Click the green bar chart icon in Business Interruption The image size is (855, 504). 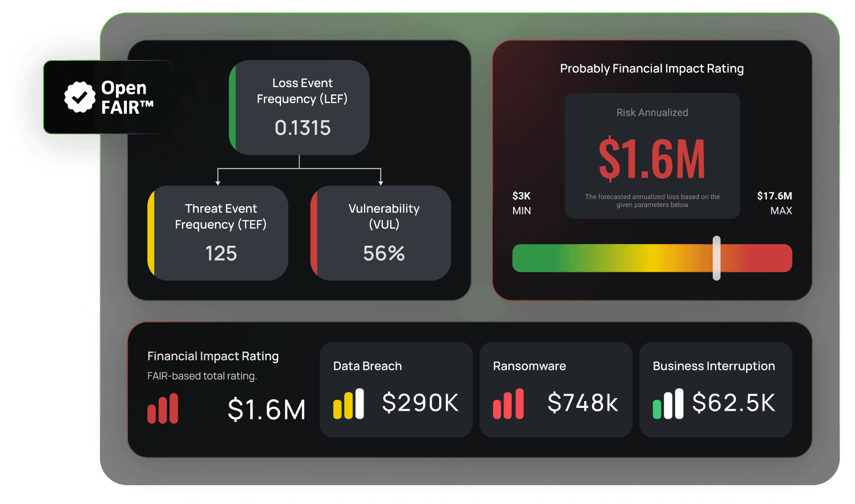point(668,404)
